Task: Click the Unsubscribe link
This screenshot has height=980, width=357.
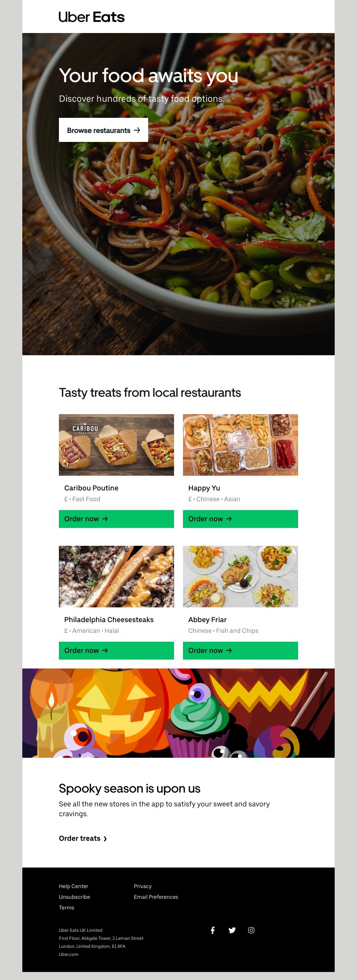Action: coord(75,897)
